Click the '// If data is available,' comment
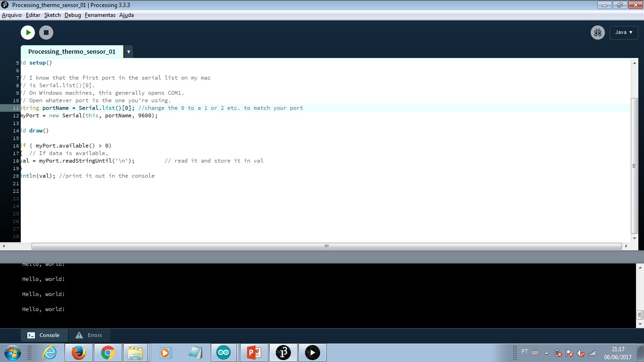644x362 pixels. [69, 153]
